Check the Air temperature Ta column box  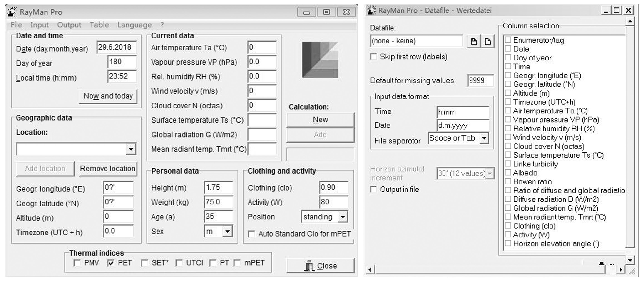[508, 111]
